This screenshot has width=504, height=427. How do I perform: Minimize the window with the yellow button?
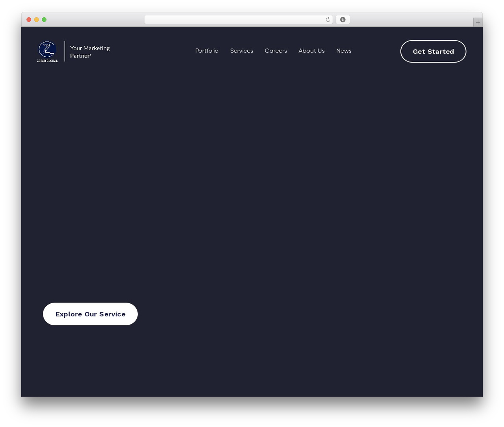pyautogui.click(x=36, y=20)
